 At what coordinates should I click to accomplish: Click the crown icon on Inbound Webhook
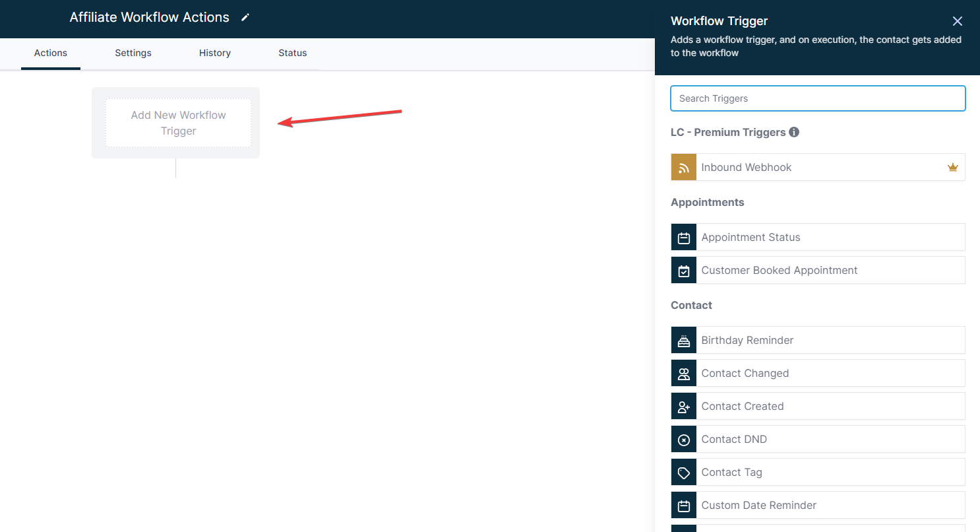[952, 167]
